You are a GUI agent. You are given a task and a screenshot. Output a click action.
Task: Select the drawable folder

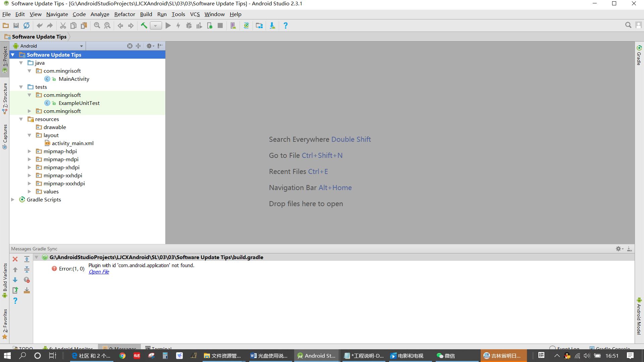(55, 127)
